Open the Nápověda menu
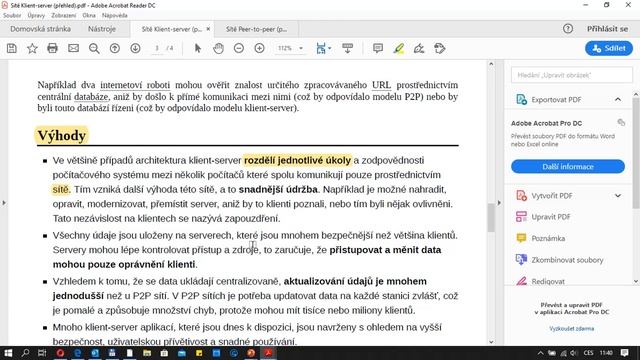 tap(115, 15)
